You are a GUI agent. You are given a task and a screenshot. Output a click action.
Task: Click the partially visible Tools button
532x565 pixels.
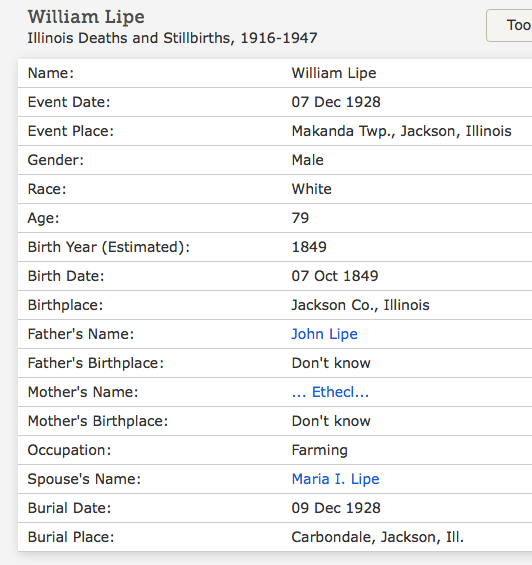509,26
